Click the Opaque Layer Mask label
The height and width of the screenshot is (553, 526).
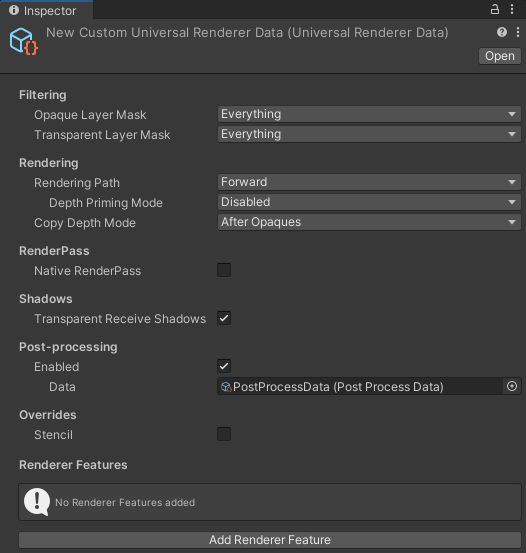(x=90, y=115)
